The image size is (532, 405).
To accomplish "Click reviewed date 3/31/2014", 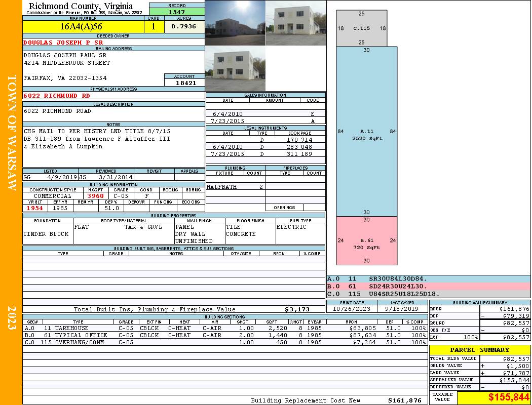I will (116, 177).
